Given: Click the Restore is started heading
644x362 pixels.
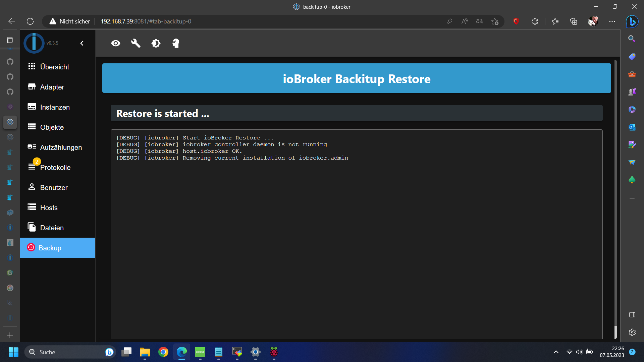Looking at the screenshot, I should coord(163,114).
